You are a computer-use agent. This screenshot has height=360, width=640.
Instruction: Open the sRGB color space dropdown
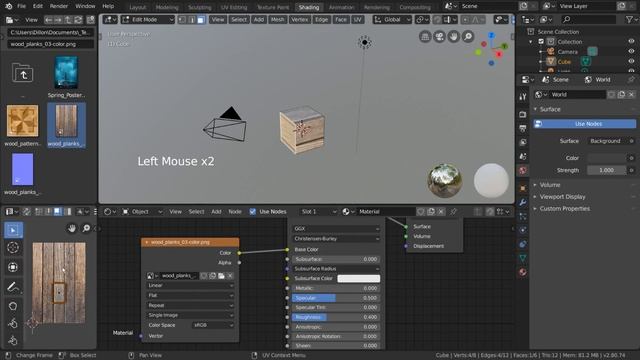click(x=213, y=325)
